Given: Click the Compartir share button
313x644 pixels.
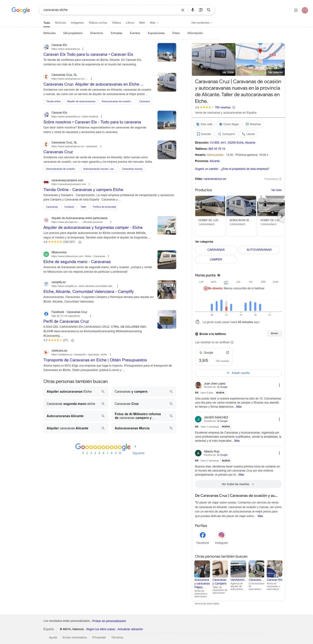Looking at the screenshot, I should [x=226, y=134].
